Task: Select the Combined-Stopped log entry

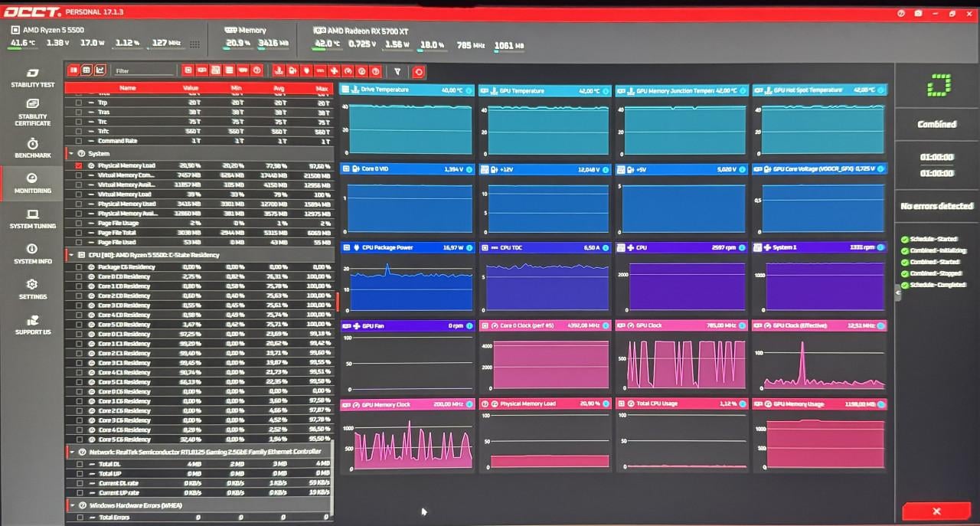Action: click(x=936, y=273)
